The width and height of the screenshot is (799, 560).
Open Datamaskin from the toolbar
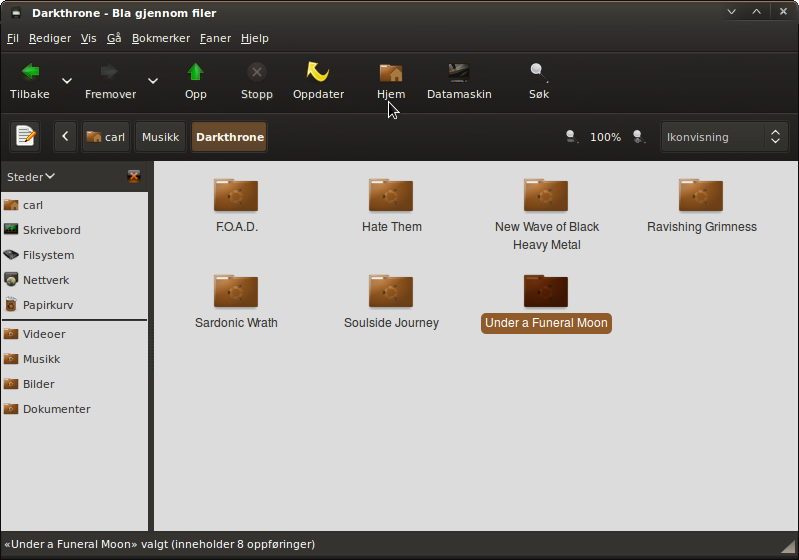pyautogui.click(x=459, y=82)
